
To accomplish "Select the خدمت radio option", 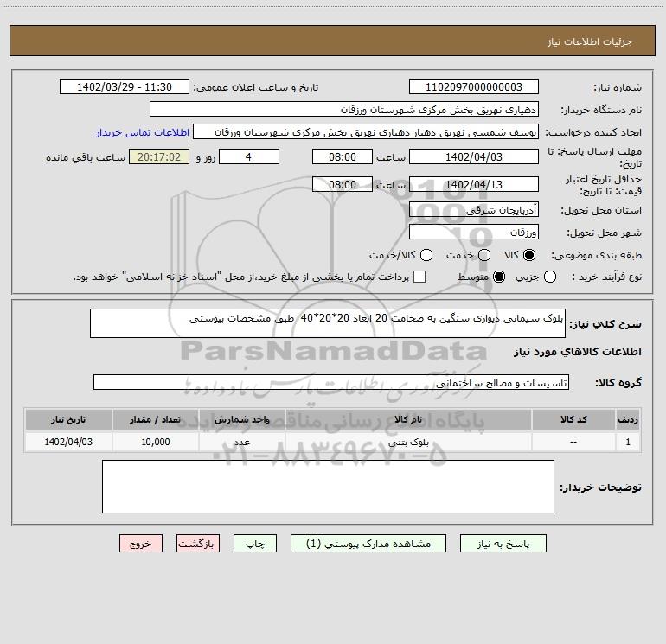I will [483, 255].
